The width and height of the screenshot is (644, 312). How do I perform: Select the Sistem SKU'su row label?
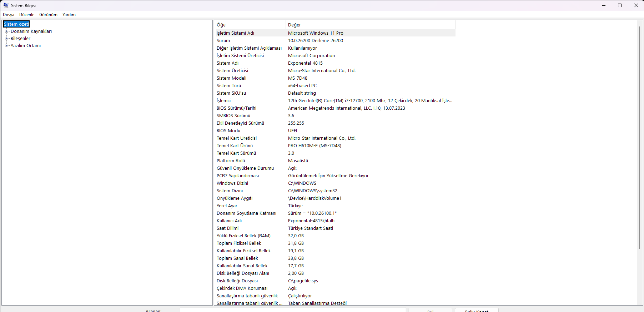231,93
